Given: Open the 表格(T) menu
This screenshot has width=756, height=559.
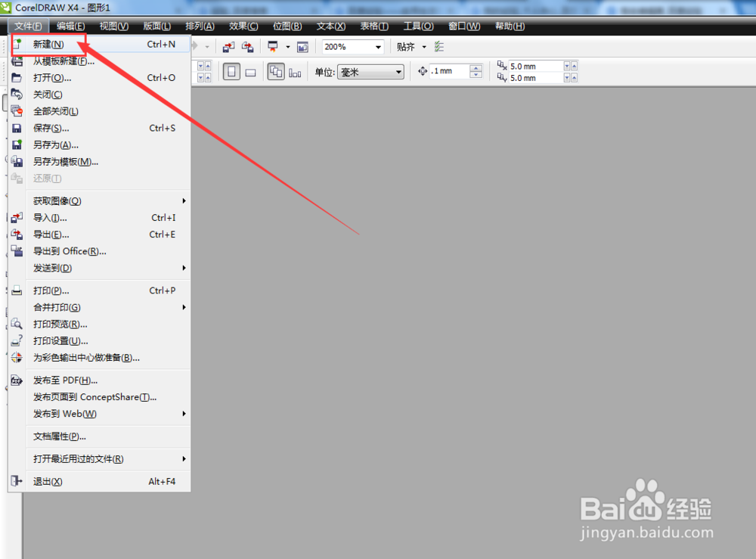Looking at the screenshot, I should (x=374, y=26).
